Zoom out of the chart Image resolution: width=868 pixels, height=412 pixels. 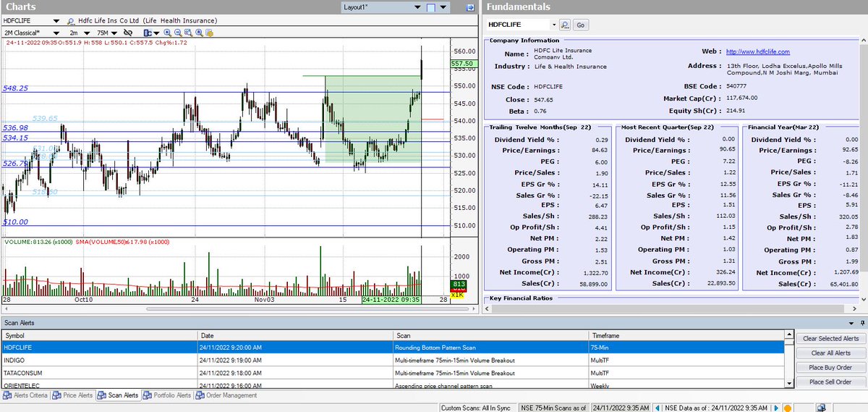pos(178,33)
